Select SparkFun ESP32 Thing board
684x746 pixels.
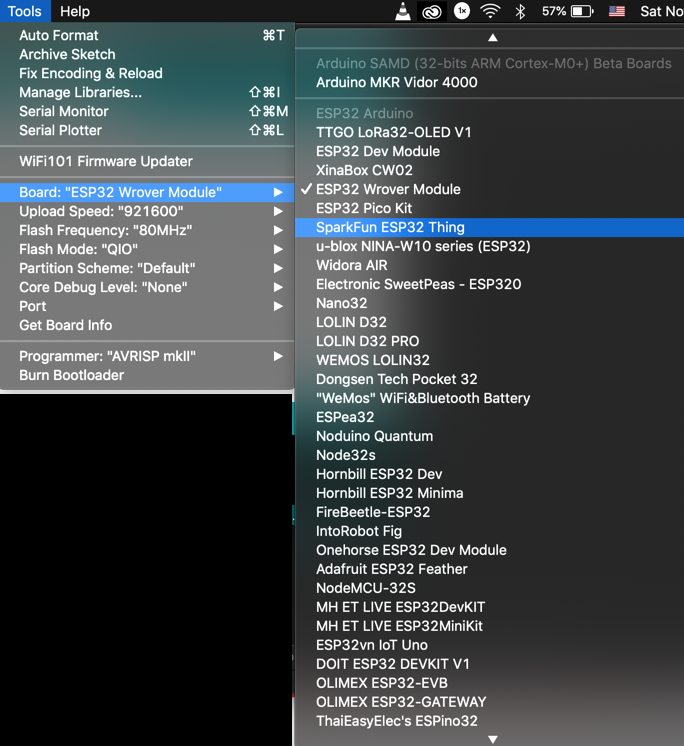tap(489, 227)
